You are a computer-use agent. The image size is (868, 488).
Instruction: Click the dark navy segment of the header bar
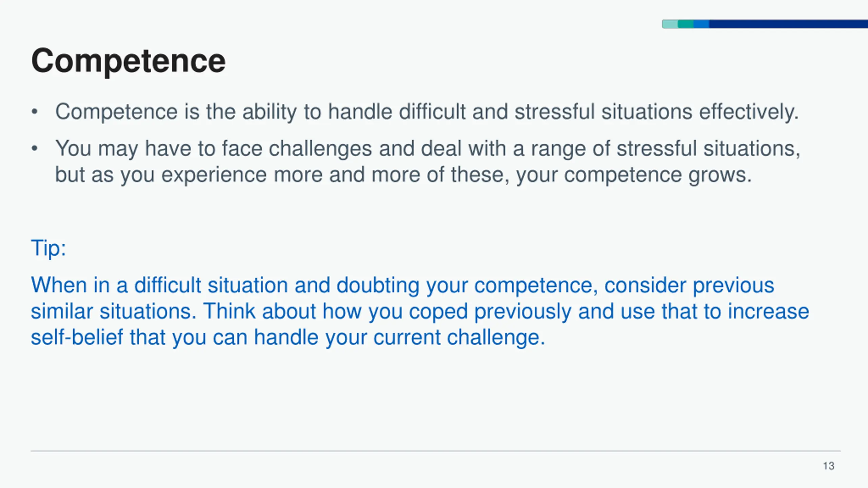click(787, 24)
